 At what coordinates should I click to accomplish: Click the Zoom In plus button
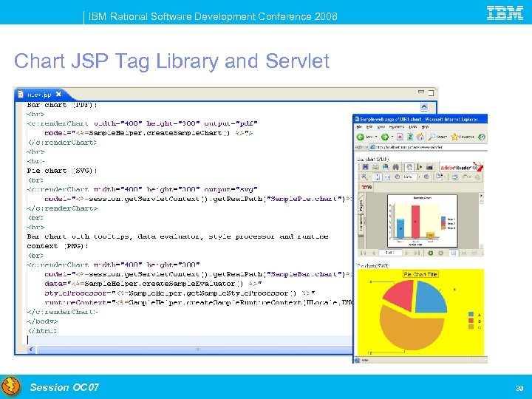tap(426, 177)
